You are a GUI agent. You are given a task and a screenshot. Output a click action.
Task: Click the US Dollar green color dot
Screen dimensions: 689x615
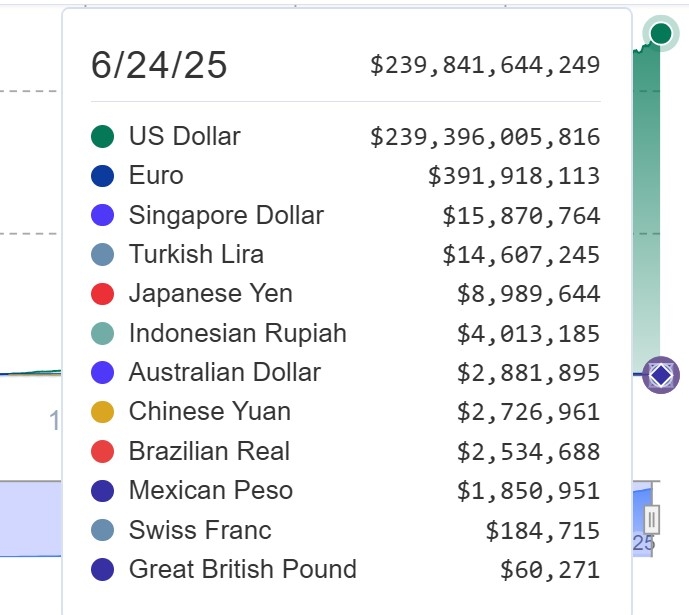102,136
